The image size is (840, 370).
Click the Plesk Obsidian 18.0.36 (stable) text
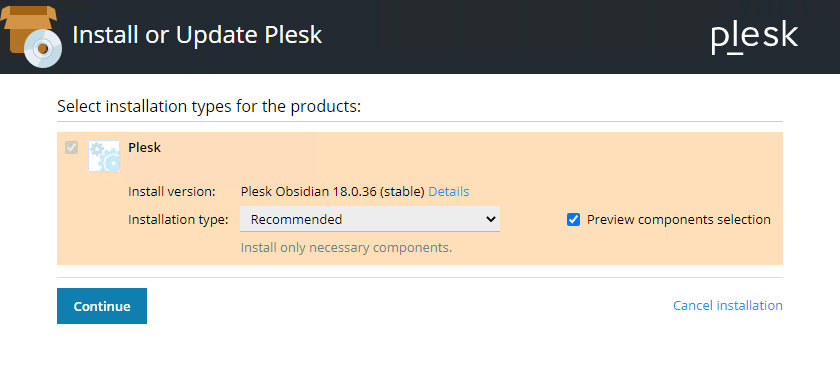coord(333,191)
